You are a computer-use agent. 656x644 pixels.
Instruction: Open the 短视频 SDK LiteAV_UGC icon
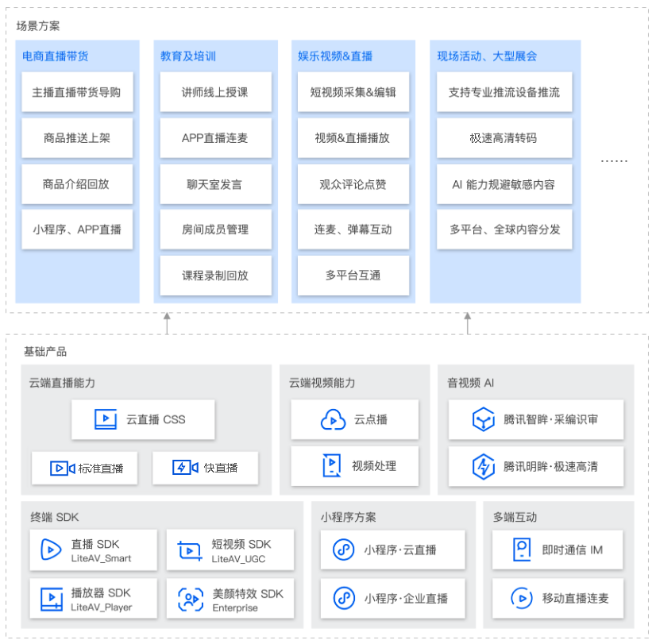click(x=188, y=550)
